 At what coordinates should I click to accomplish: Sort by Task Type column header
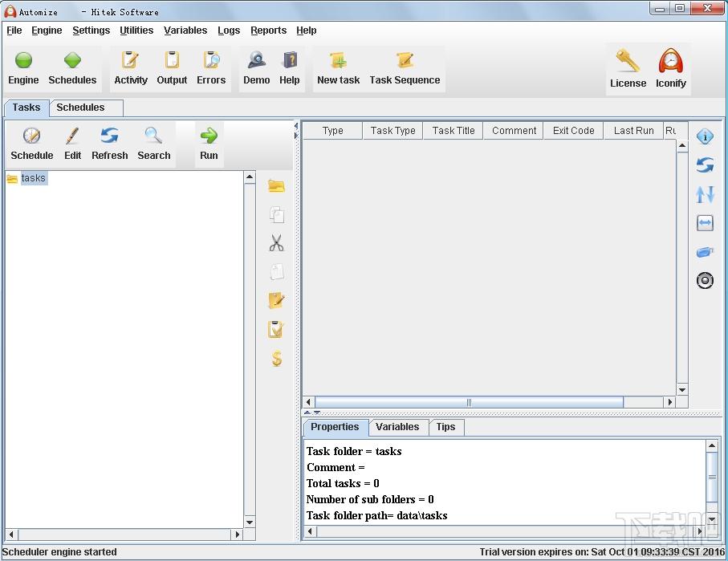point(392,131)
